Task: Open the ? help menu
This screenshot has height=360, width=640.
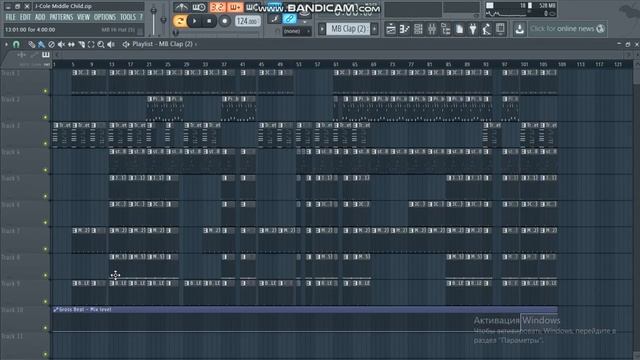Action: (x=141, y=17)
